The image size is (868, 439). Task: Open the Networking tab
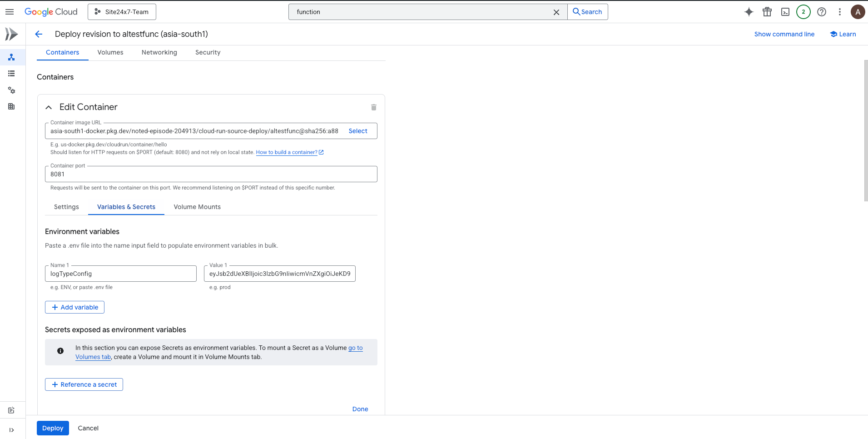pos(159,52)
